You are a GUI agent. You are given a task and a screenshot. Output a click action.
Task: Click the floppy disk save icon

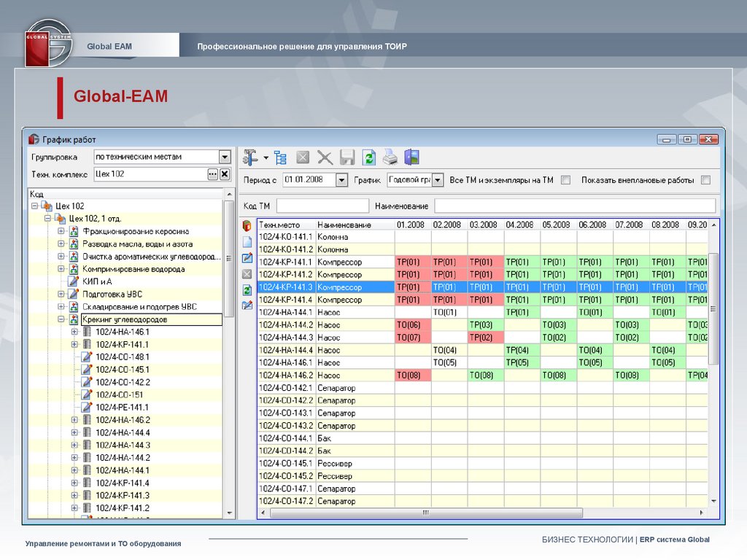tap(347, 157)
